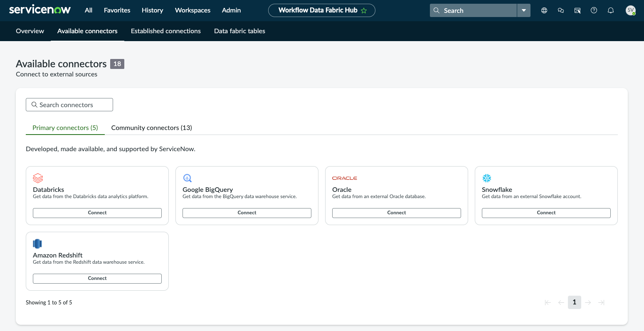Switch to the Overview tab
The width and height of the screenshot is (644, 331).
pyautogui.click(x=30, y=31)
